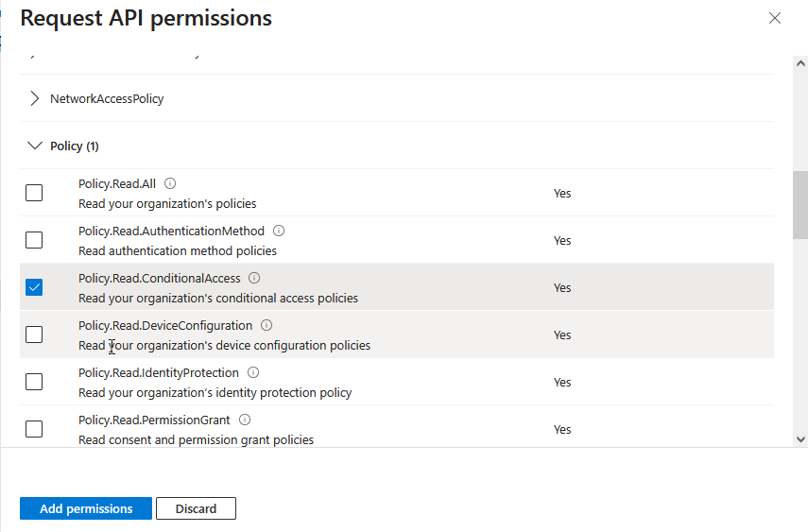Image resolution: width=808 pixels, height=532 pixels.
Task: Click info icon next to Policy.Read.IdentityProtection
Action: coord(253,372)
